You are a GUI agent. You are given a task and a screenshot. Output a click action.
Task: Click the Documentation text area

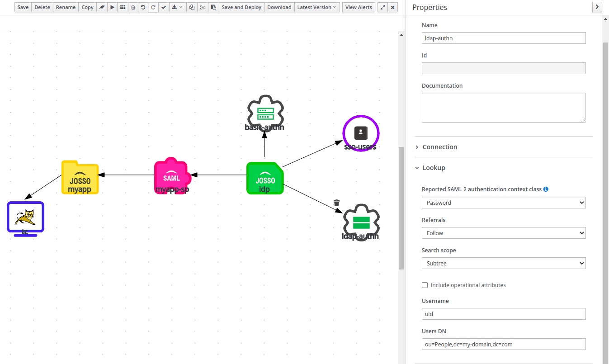(x=504, y=108)
